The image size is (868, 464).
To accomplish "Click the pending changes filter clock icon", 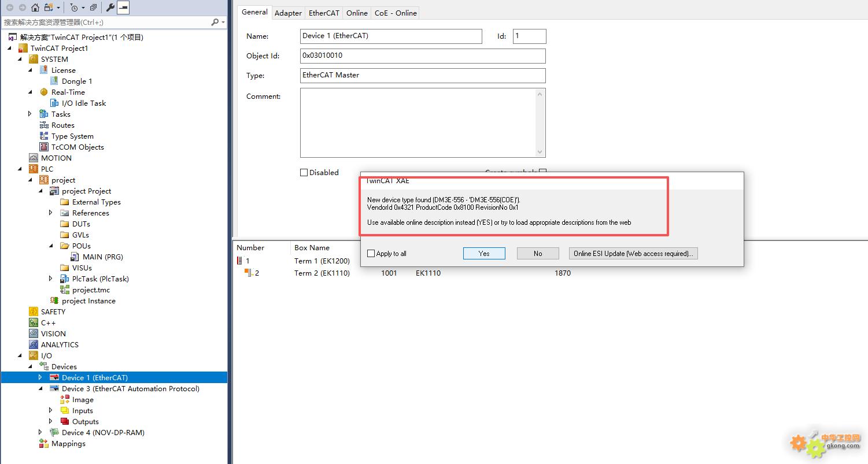I will coord(74,8).
